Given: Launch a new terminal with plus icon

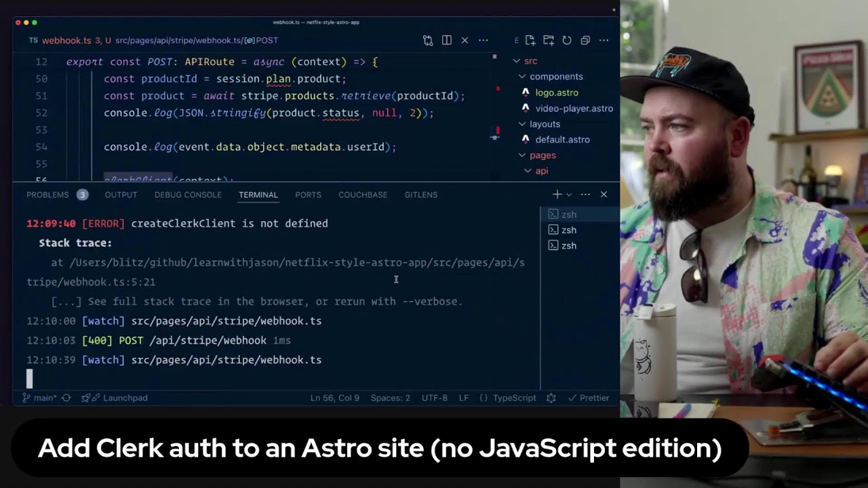Looking at the screenshot, I should click(x=557, y=195).
